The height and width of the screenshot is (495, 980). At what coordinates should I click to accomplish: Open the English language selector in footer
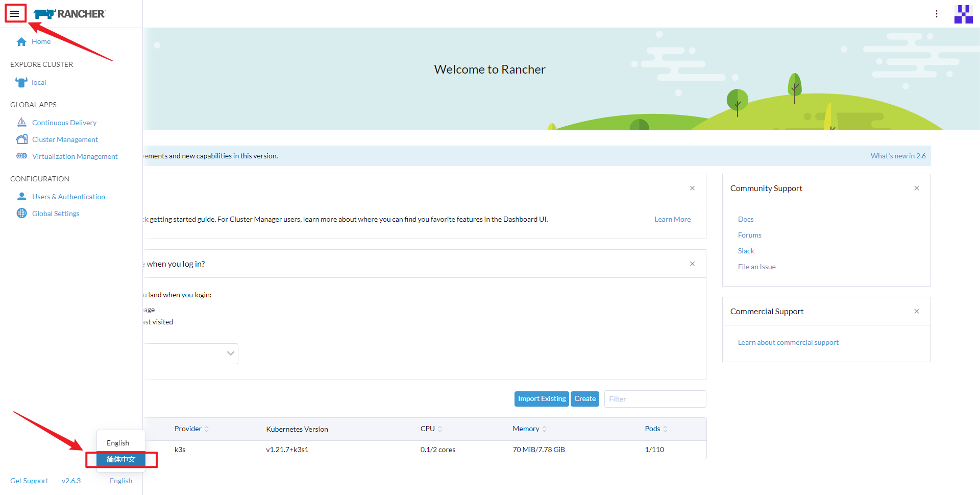click(120, 480)
